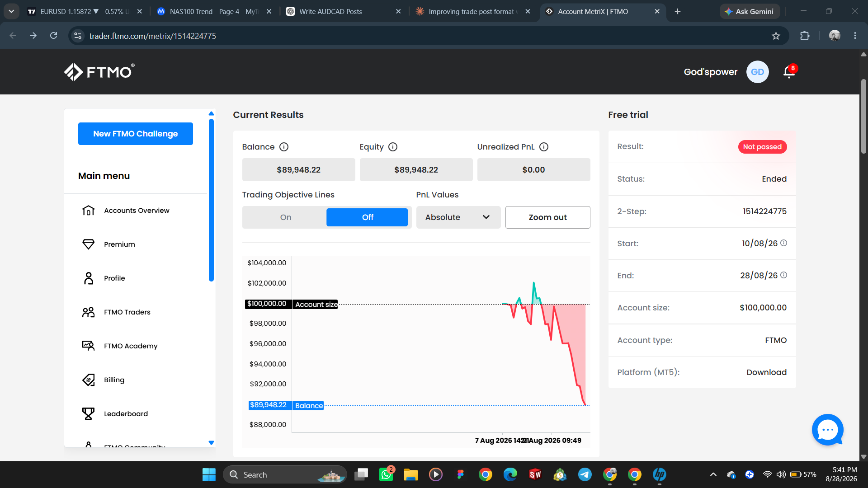Click the Leaderboard trophy icon
Image resolution: width=868 pixels, height=488 pixels.
[x=89, y=414]
